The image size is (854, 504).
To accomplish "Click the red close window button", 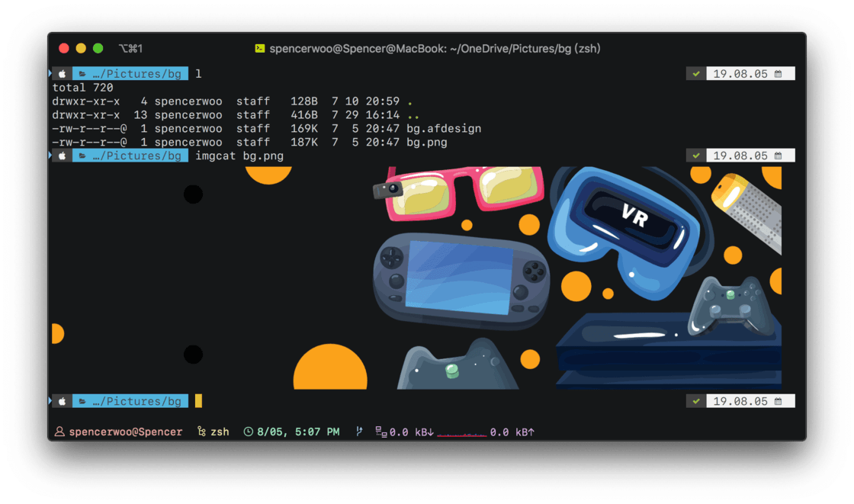I will coord(64,49).
